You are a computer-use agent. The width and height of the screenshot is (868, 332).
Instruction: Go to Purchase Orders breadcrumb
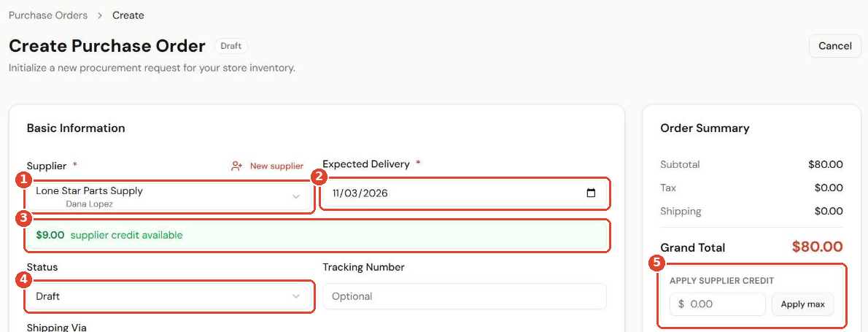48,15
